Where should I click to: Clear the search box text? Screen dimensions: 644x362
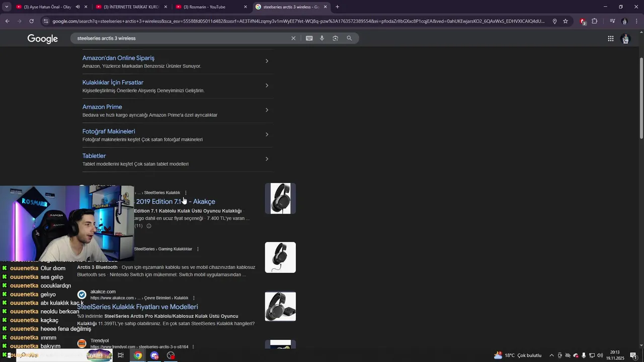[293, 38]
